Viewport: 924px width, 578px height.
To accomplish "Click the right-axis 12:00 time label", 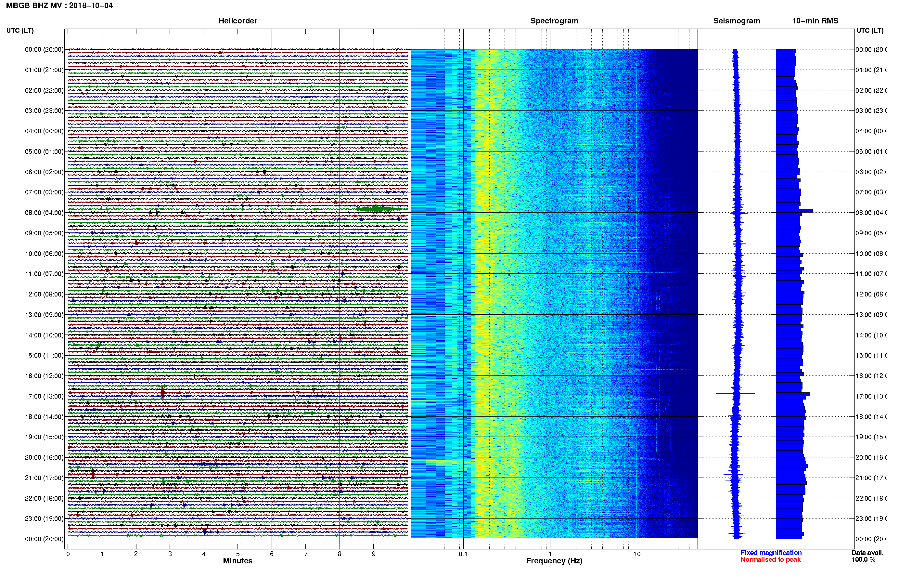I will click(871, 294).
